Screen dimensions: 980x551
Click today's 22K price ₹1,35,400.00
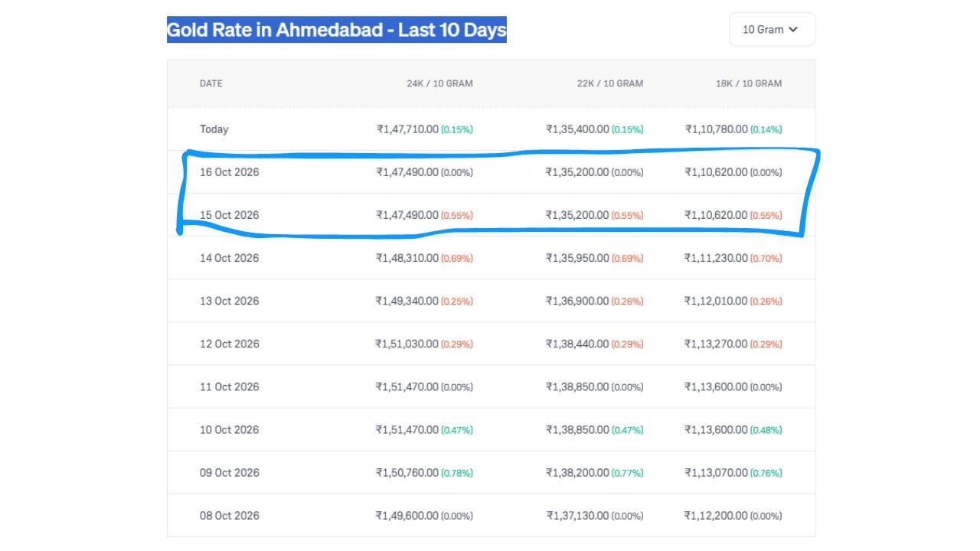pos(577,129)
